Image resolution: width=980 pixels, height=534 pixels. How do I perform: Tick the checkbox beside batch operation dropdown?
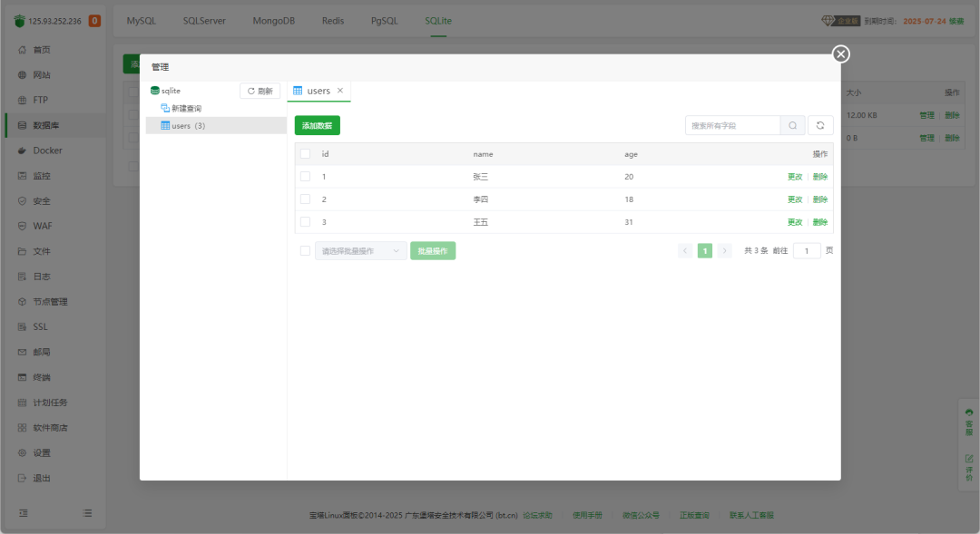[305, 251]
